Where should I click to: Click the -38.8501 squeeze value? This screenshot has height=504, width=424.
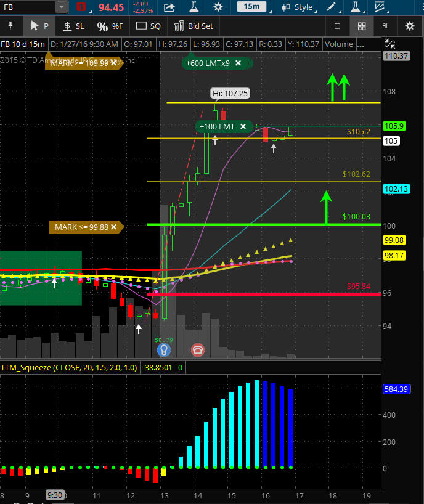157,367
